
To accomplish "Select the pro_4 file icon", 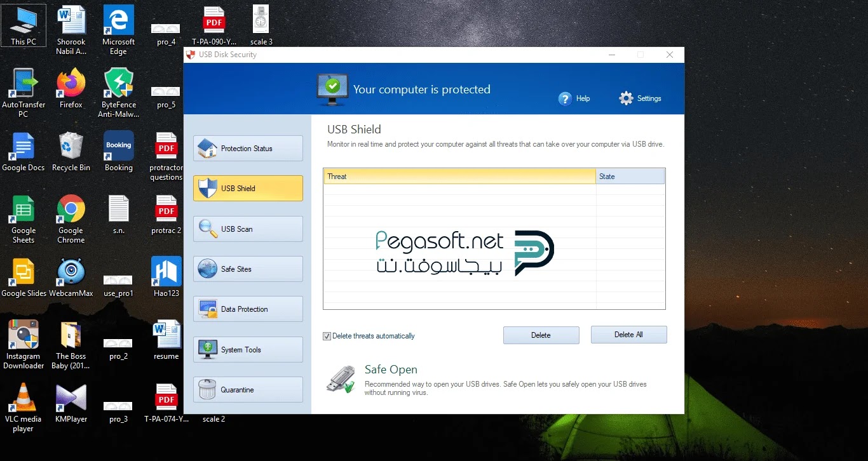I will click(x=166, y=34).
